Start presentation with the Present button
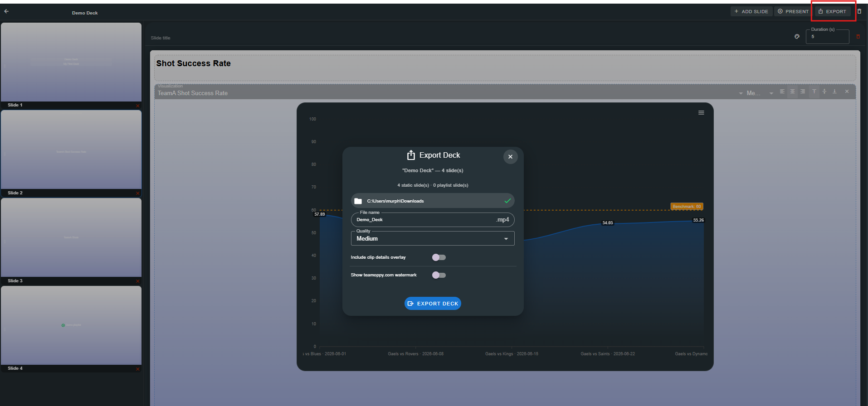 point(793,11)
